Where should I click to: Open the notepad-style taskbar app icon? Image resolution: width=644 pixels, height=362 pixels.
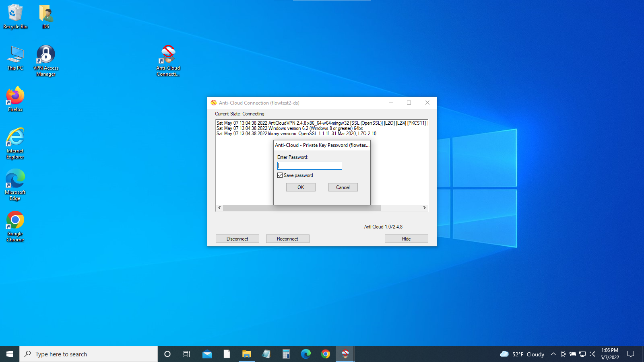pos(266,354)
